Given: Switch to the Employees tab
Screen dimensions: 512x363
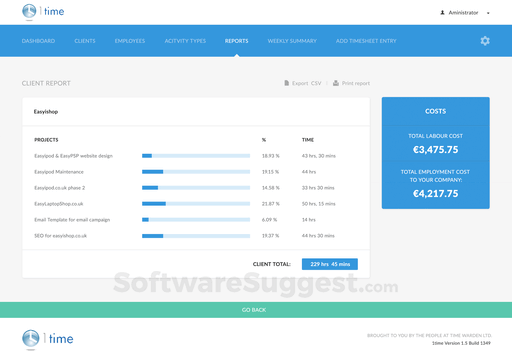Looking at the screenshot, I should (130, 41).
